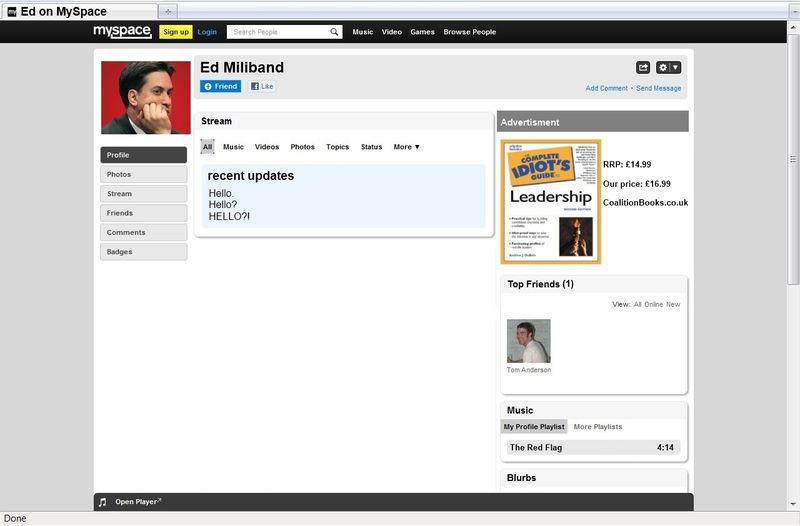Screen dimensions: 800x526
Task: Click the search magnifier icon
Action: click(334, 32)
